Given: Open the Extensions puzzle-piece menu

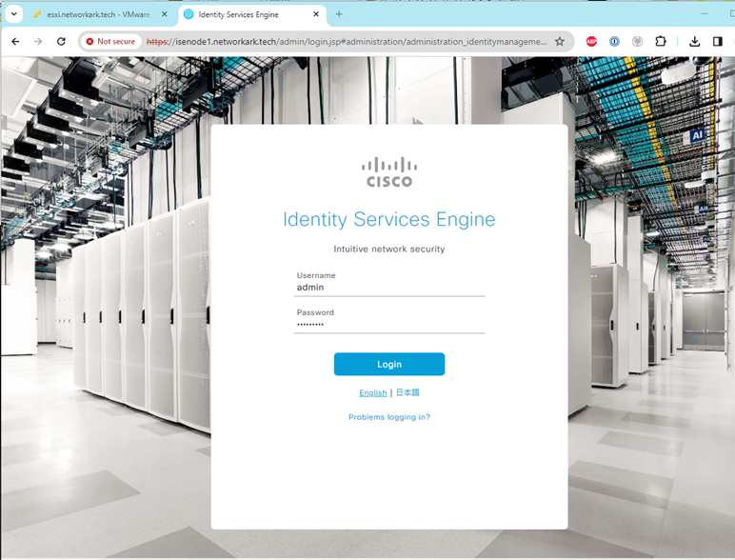Looking at the screenshot, I should [x=661, y=42].
